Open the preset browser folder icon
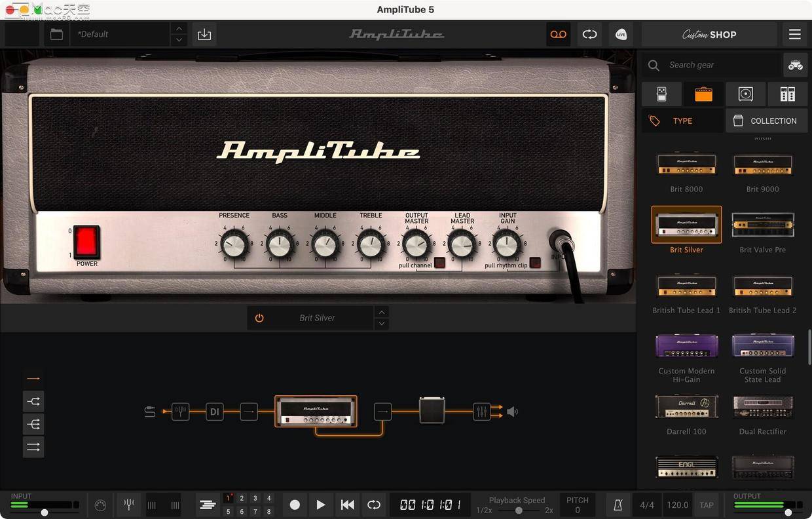Image resolution: width=812 pixels, height=519 pixels. point(57,34)
